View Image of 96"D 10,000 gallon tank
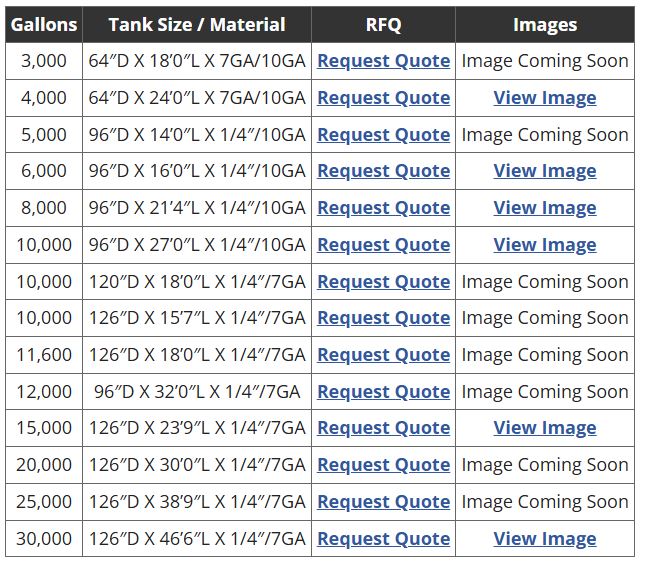The width and height of the screenshot is (645, 568). pyautogui.click(x=544, y=245)
